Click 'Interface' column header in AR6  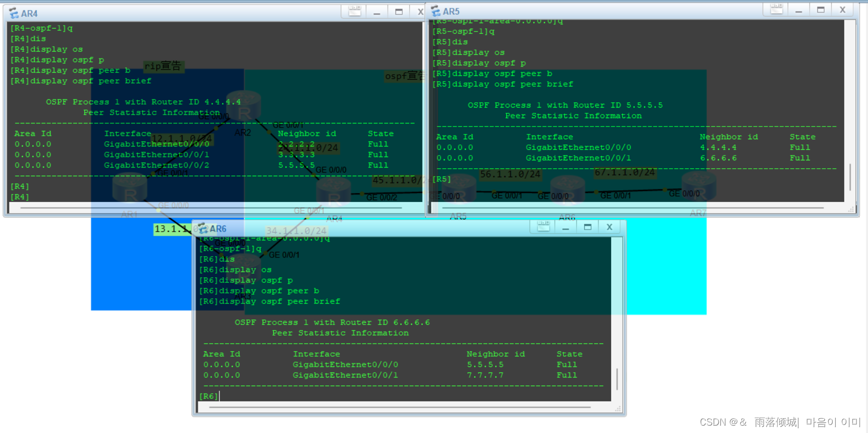pyautogui.click(x=316, y=354)
